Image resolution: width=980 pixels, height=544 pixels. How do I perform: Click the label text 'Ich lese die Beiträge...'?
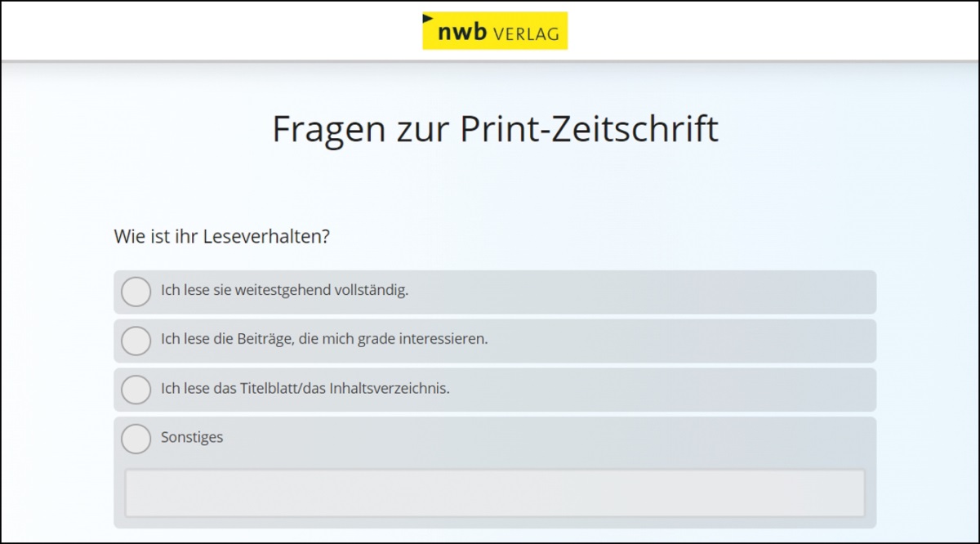[324, 339]
